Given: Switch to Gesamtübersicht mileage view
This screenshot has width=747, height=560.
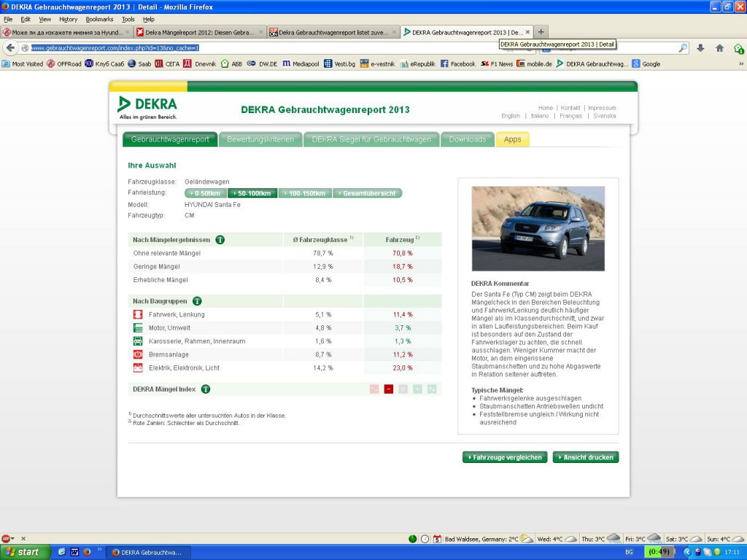Looking at the screenshot, I should [367, 193].
